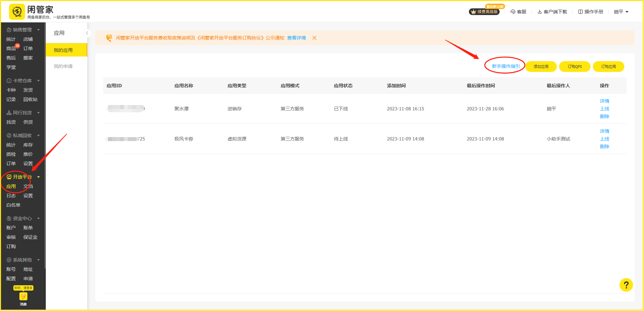Open the 新手操作指引 link
This screenshot has height=311, width=644.
505,66
